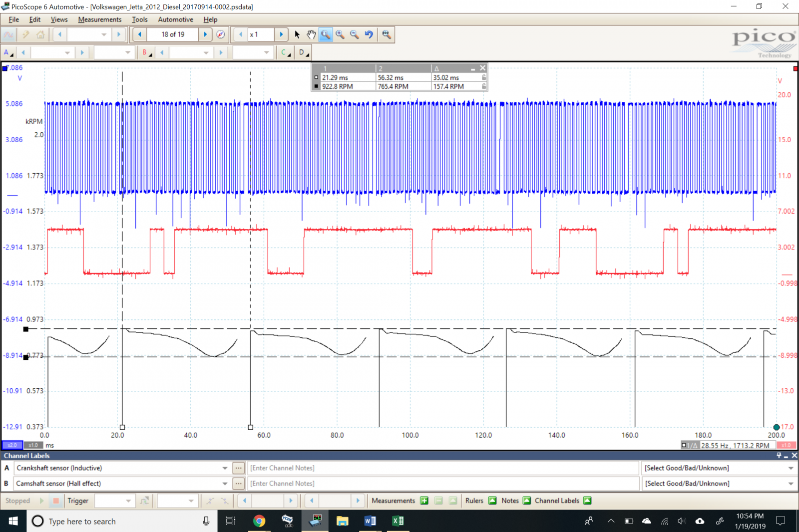Click the 18 of 19 buffer field
This screenshot has height=532, width=799.
[173, 34]
